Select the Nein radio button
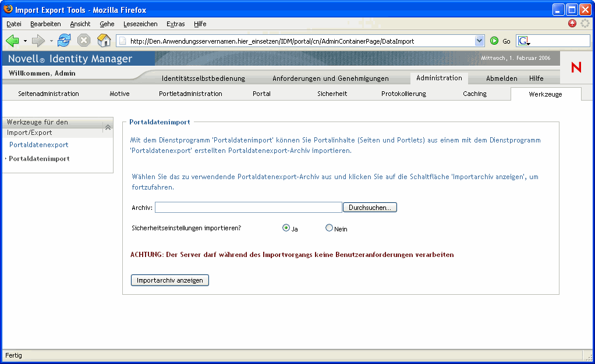595x364 pixels. (x=329, y=228)
